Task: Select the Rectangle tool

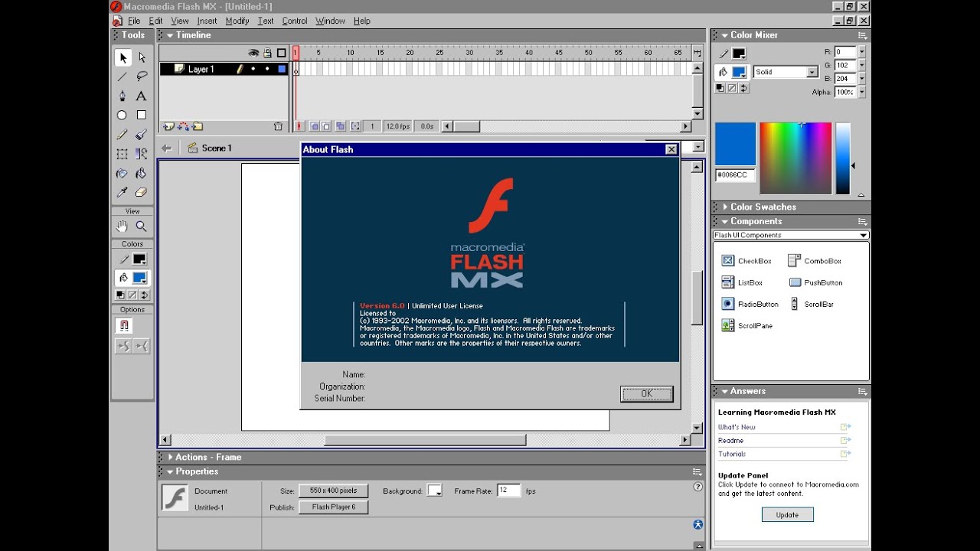Action: tap(142, 115)
